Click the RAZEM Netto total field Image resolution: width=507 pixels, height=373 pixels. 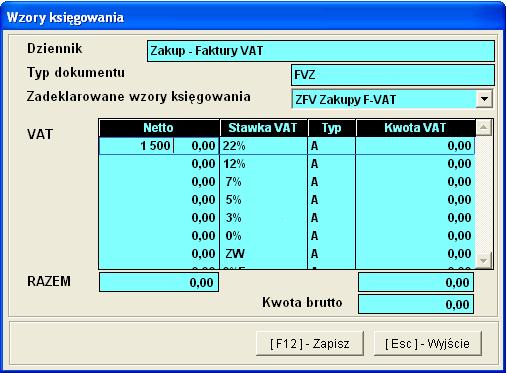(159, 282)
